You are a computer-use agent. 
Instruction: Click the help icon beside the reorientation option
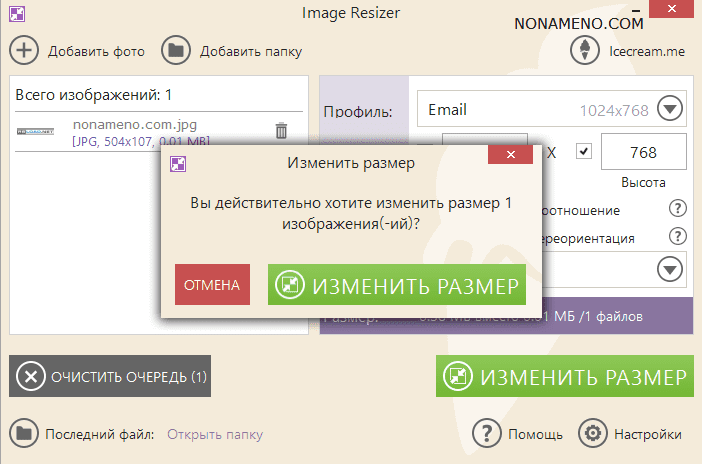(x=677, y=238)
